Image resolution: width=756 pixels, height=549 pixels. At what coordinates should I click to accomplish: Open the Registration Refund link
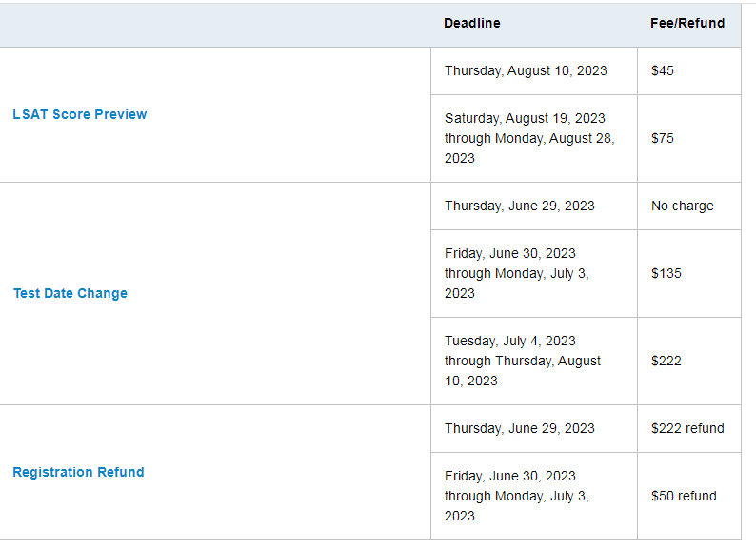tap(78, 472)
